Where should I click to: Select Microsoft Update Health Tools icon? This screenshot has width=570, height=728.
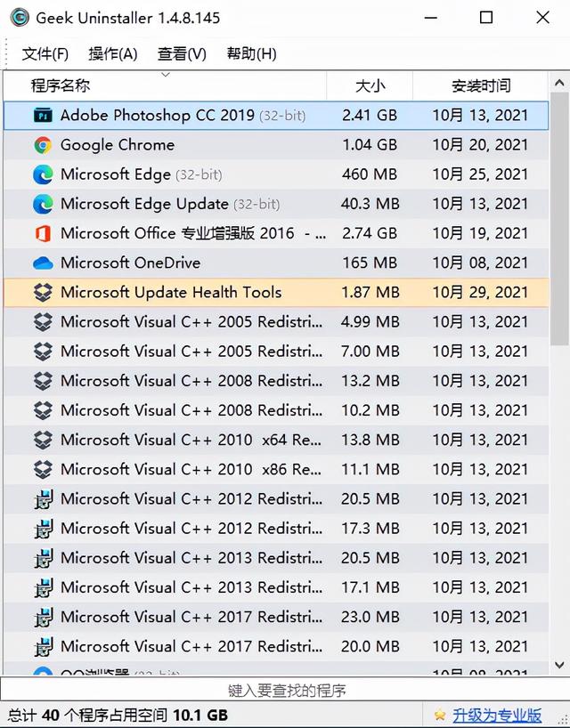click(x=43, y=293)
